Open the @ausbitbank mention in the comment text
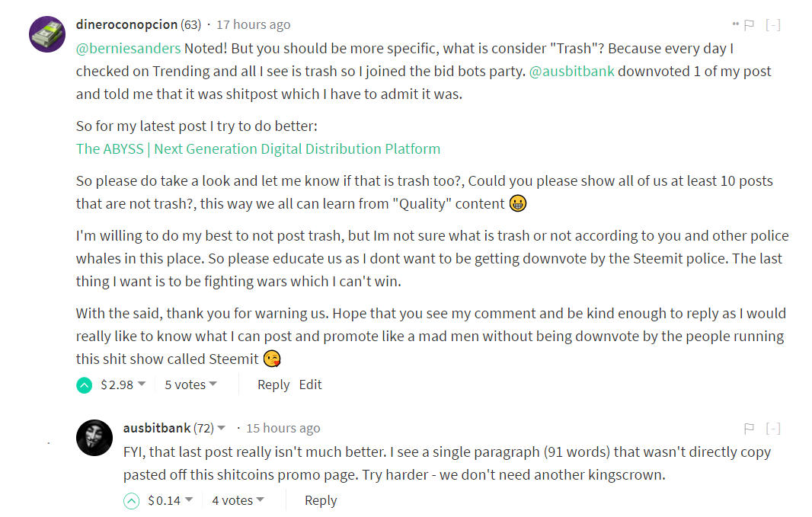 click(x=572, y=72)
